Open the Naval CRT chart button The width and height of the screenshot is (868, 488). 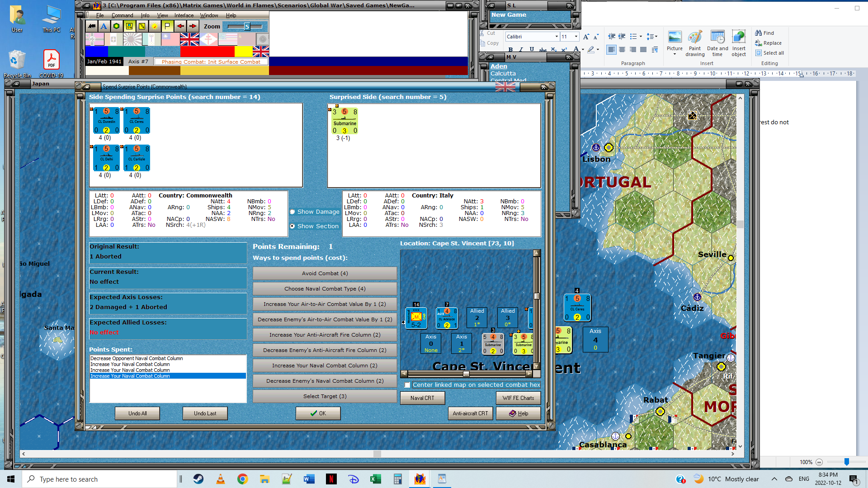click(x=422, y=398)
